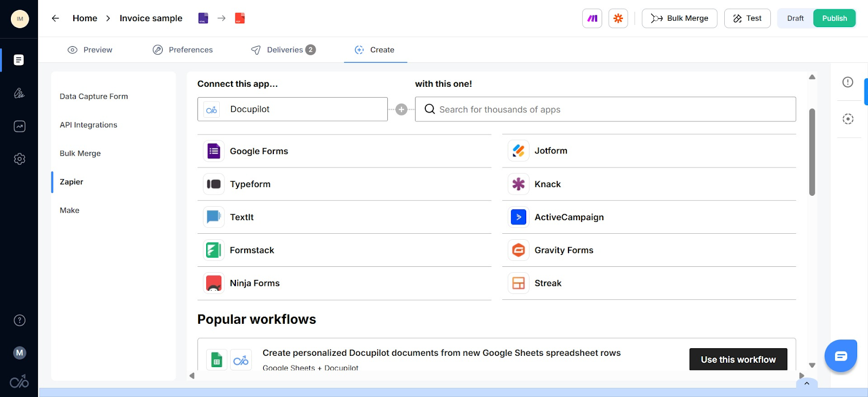This screenshot has height=397, width=868.
Task: Switch status to Draft
Action: coord(795,18)
